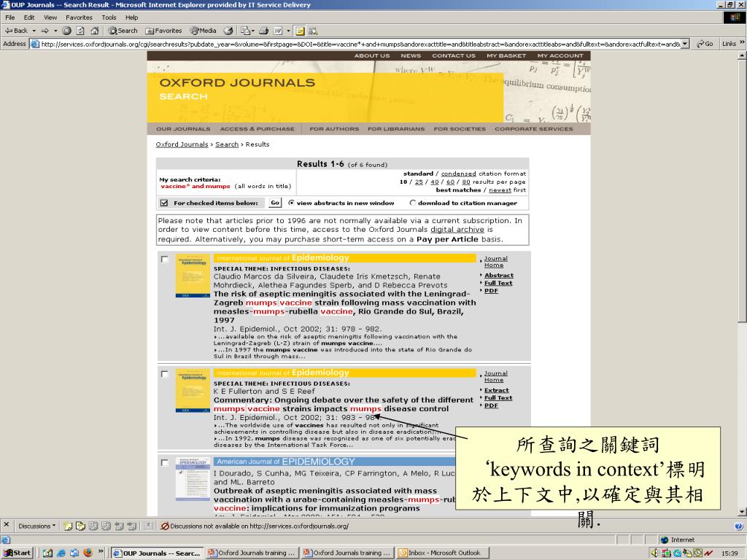This screenshot has width=747, height=560.
Task: Check the American Journal of Epidemiology result checkbox
Action: (x=164, y=462)
